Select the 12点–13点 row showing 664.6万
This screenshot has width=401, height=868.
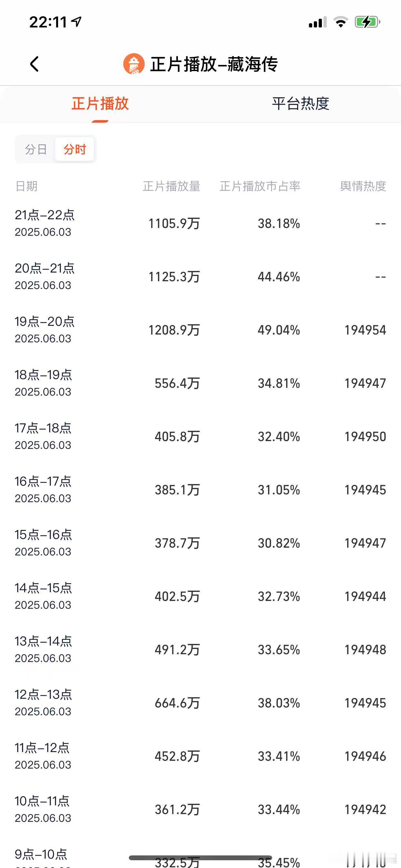[x=200, y=703]
